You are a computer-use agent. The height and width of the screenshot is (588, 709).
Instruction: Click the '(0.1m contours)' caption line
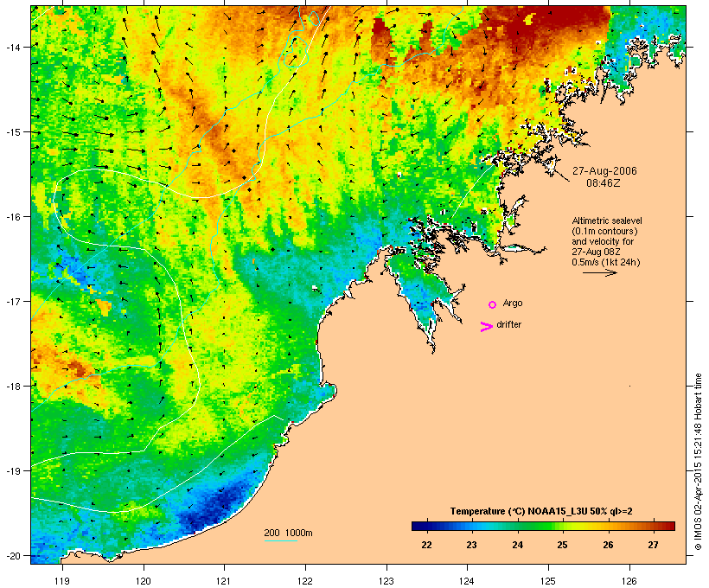(x=604, y=231)
